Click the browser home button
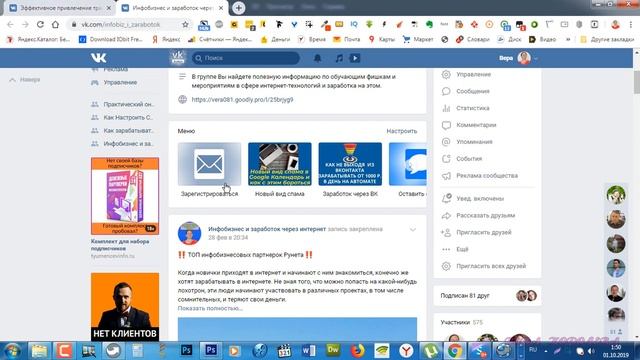Image resolution: width=640 pixels, height=360 pixels. [x=56, y=24]
